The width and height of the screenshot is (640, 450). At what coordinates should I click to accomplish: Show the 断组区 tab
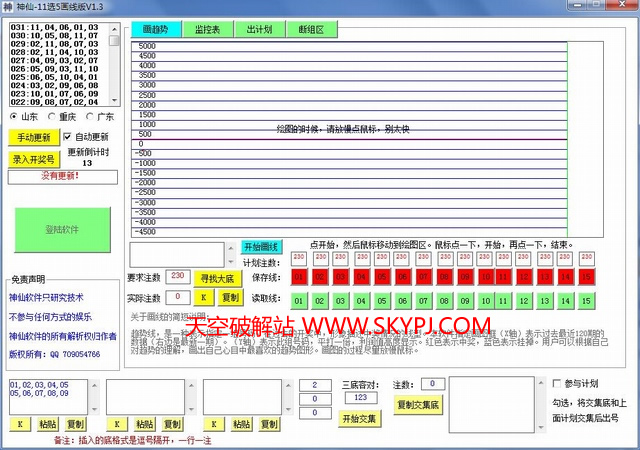311,30
